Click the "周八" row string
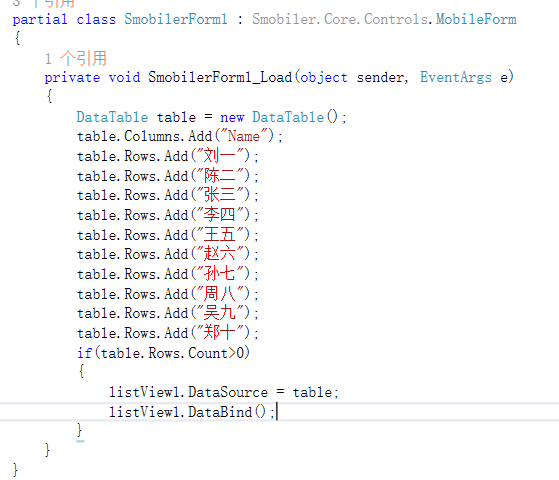The image size is (559, 480). tap(220, 294)
